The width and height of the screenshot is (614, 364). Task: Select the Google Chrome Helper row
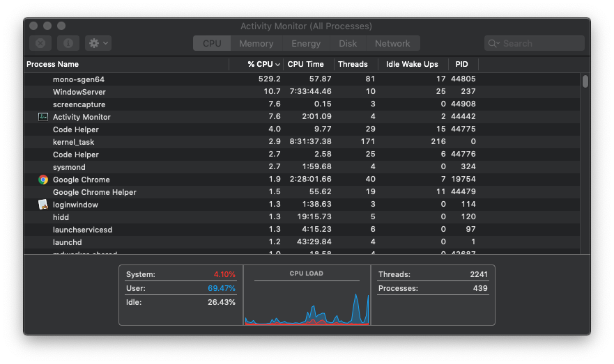click(x=302, y=192)
